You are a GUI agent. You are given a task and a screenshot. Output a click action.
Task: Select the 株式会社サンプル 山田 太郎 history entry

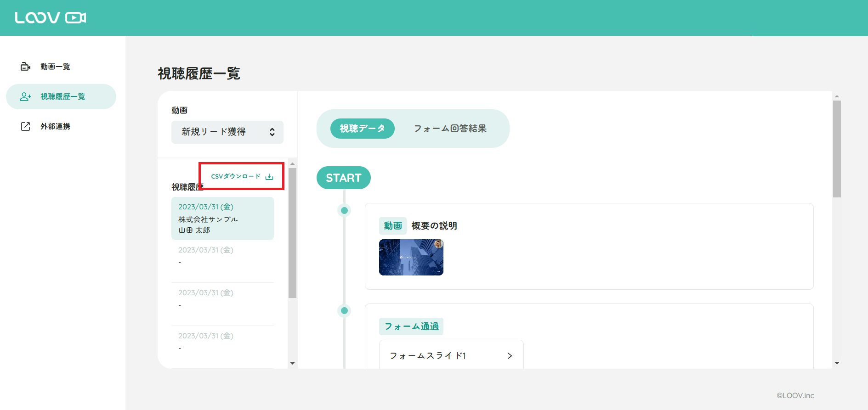pos(222,219)
